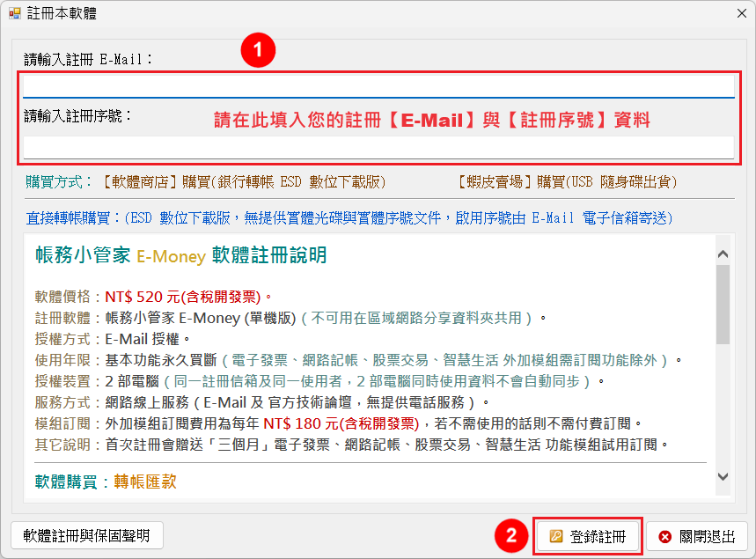Click the label 請輸入註冊序號：
756x559 pixels.
[77, 115]
